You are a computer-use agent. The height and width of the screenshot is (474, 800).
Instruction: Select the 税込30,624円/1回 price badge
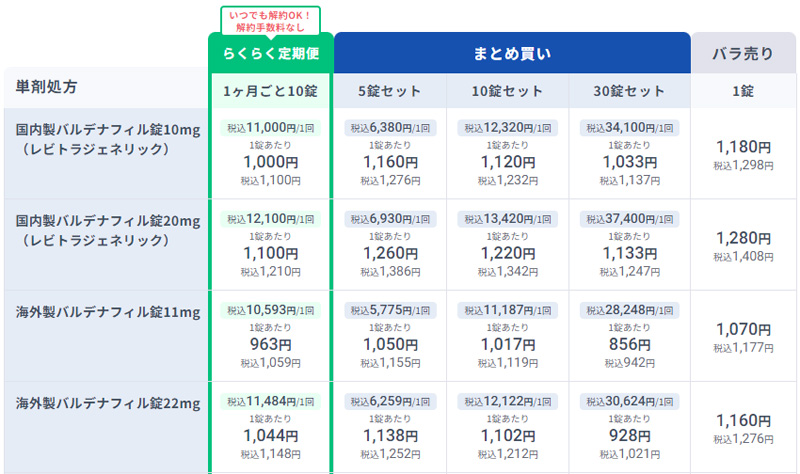630,401
